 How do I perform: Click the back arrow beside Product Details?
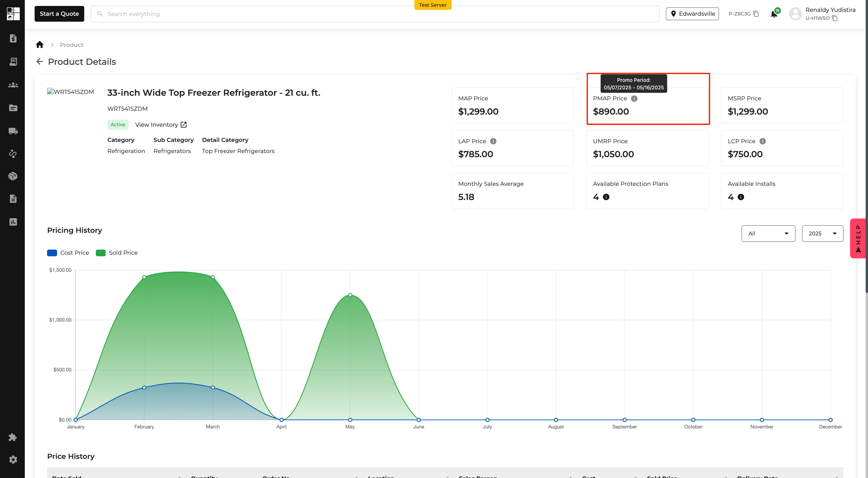pyautogui.click(x=40, y=62)
